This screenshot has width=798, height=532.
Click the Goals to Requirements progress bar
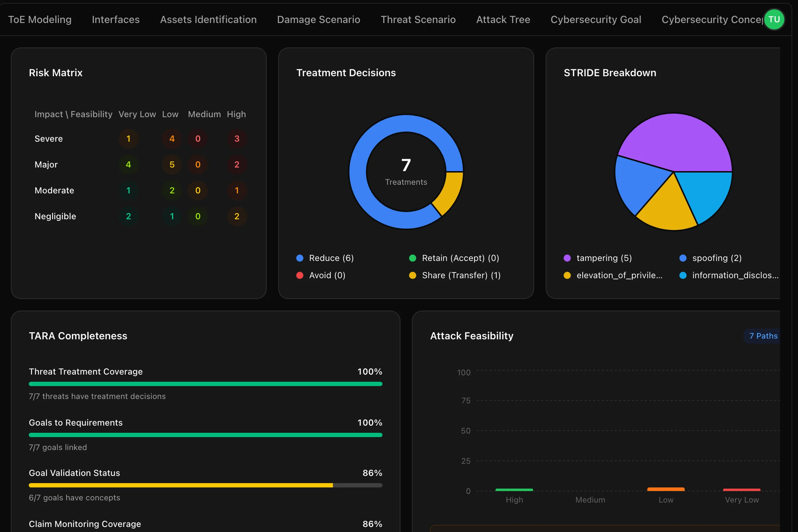pyautogui.click(x=206, y=435)
